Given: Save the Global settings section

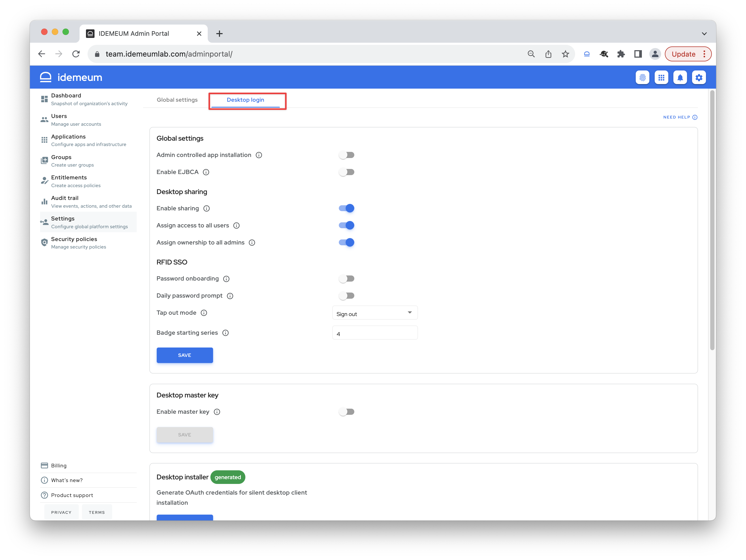Looking at the screenshot, I should 184,355.
